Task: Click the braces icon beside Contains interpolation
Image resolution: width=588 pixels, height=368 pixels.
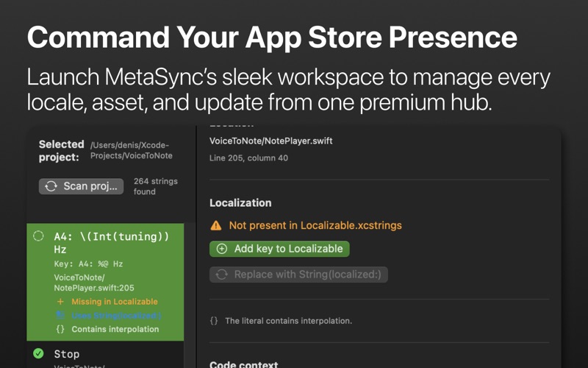Action: click(60, 329)
